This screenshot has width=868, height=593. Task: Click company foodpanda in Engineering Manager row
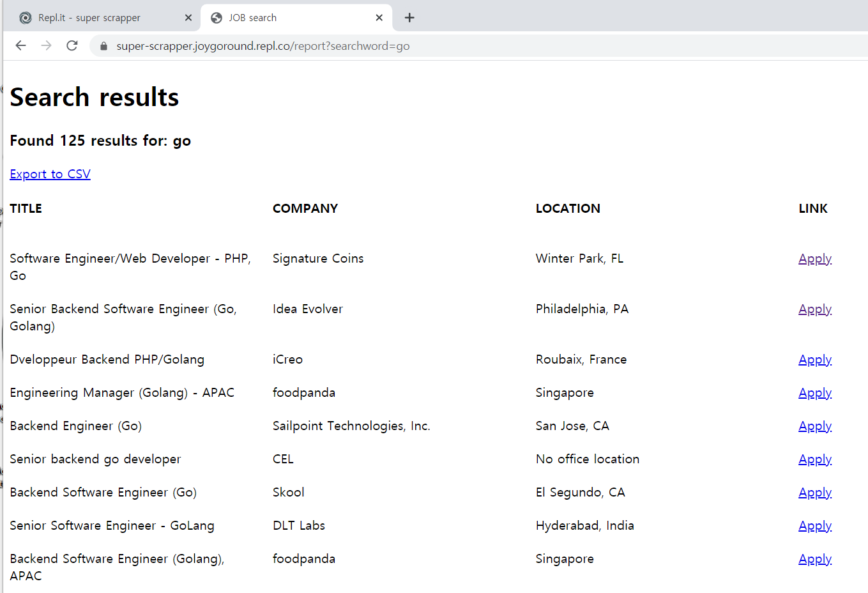coord(304,392)
